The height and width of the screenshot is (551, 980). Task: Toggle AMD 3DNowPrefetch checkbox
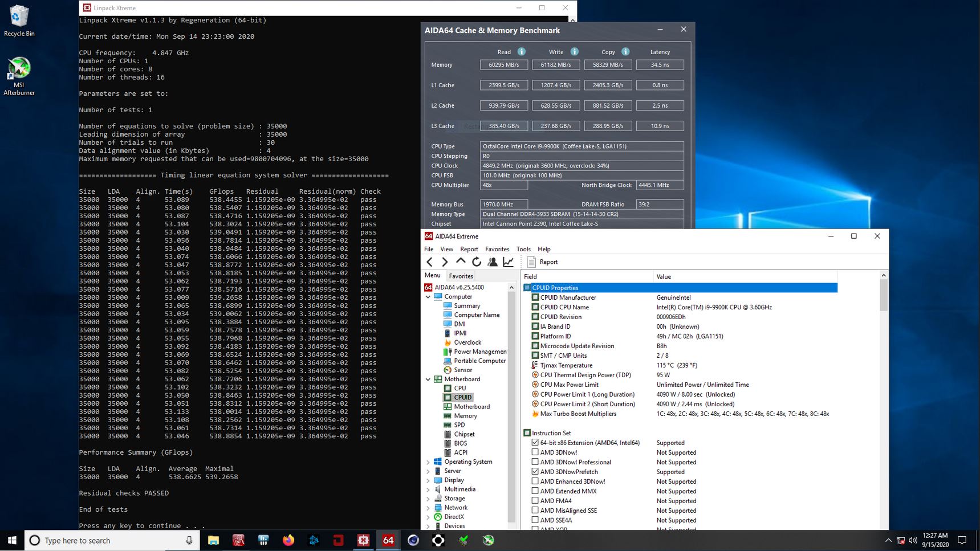click(x=535, y=471)
